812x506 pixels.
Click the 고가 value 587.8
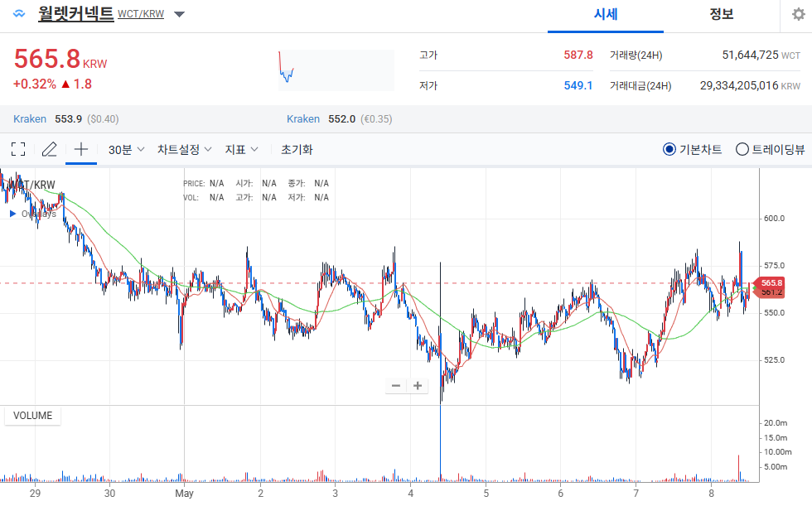click(578, 55)
